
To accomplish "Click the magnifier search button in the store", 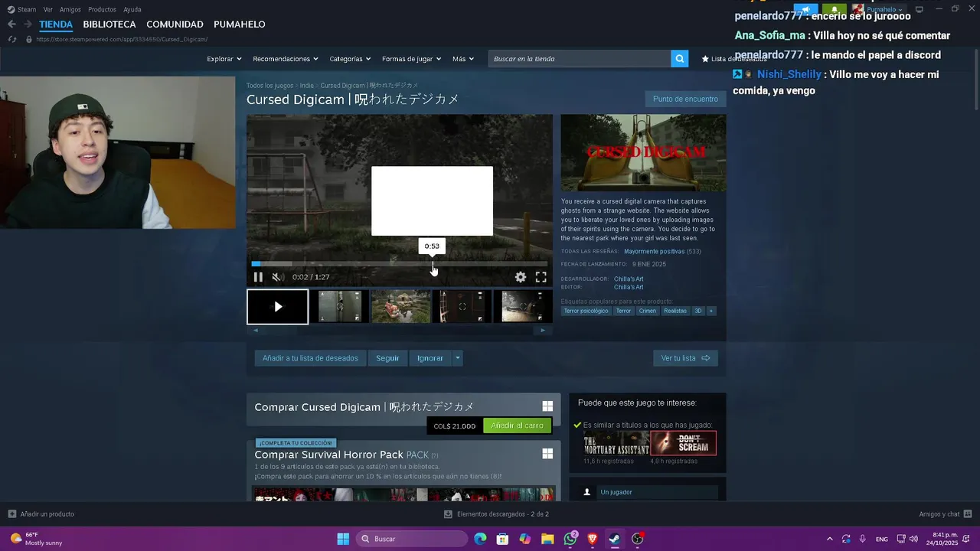I will pos(679,59).
